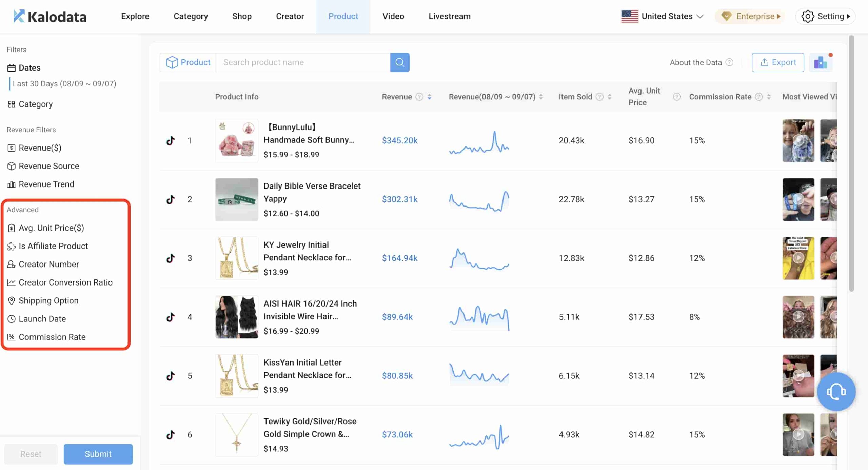Expand the Enterprise plan chevron
This screenshot has height=470, width=868.
tap(778, 16)
